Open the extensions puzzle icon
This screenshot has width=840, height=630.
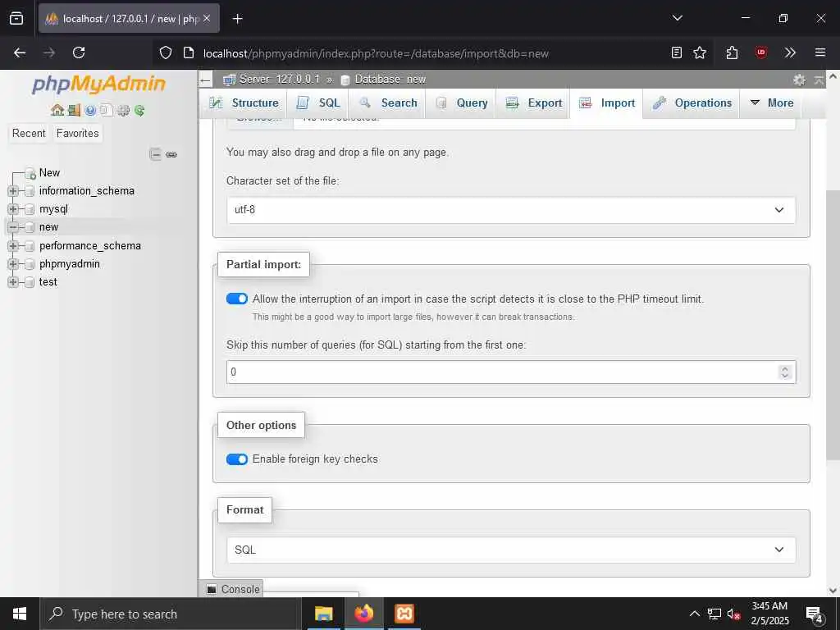732,52
